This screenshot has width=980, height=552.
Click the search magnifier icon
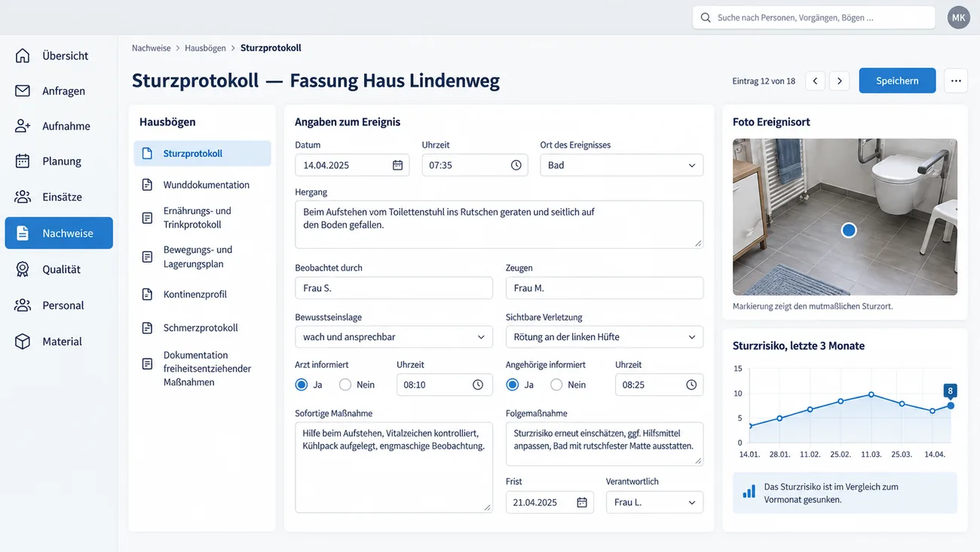point(706,17)
